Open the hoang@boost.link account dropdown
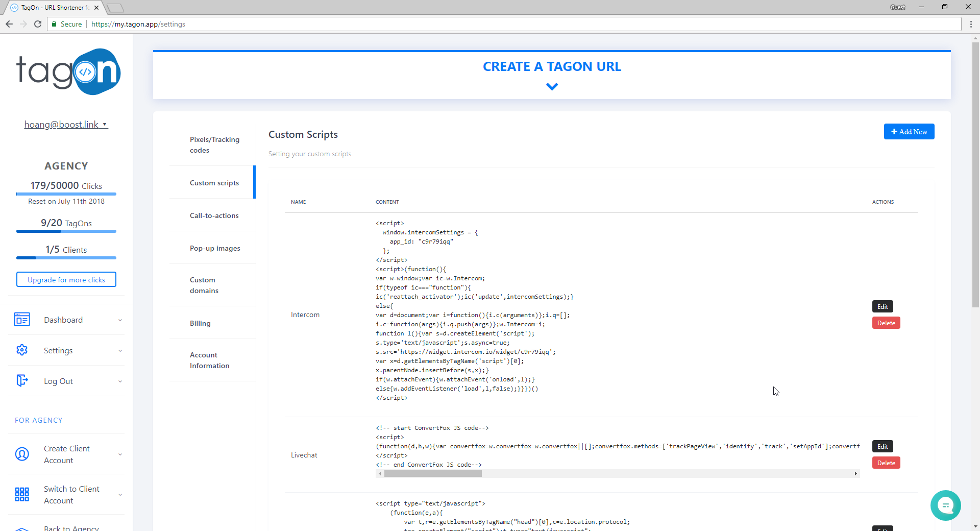Screen dimensions: 980x531 click(66, 125)
